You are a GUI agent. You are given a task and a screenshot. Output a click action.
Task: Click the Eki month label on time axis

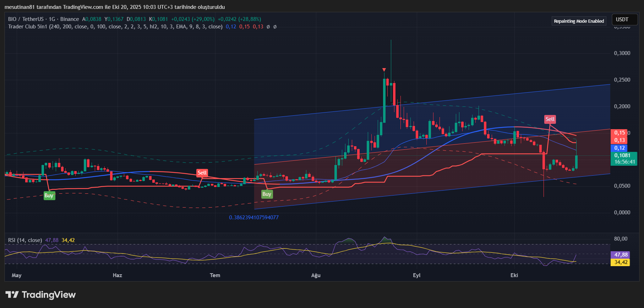[514, 275]
